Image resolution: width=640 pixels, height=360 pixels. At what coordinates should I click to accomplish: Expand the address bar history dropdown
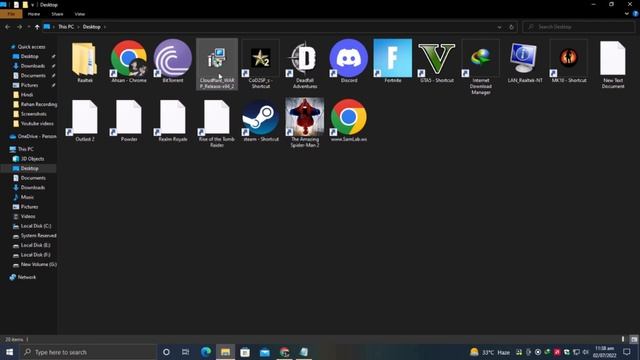(x=499, y=27)
